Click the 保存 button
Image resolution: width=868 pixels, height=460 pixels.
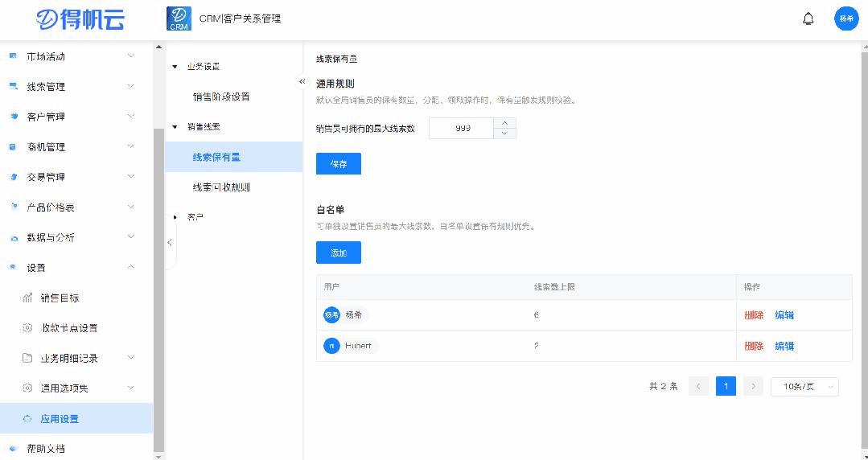[x=338, y=164]
